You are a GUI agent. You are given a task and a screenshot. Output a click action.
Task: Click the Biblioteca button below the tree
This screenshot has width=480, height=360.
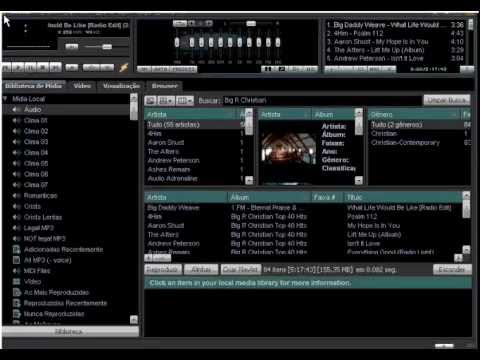[x=70, y=332]
